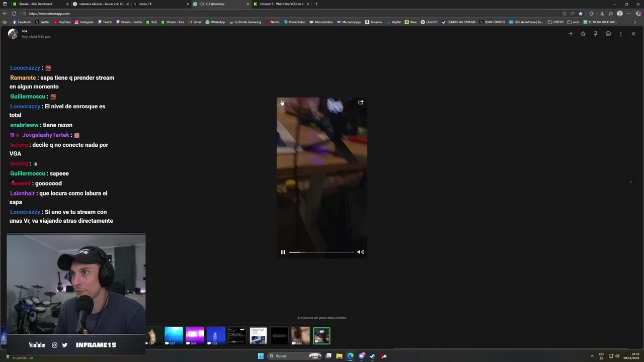Focus the web.whatsapp.com address bar
The image size is (644, 362).
tap(292, 14)
